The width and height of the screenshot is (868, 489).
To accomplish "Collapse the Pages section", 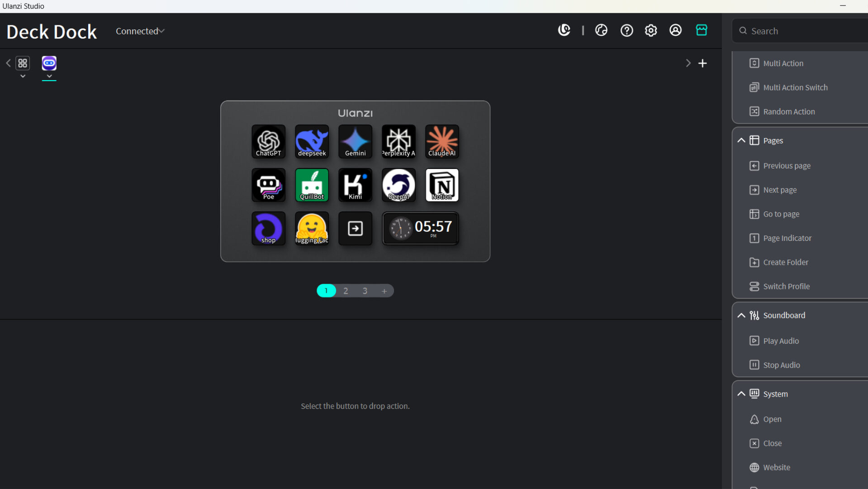I will tap(741, 140).
